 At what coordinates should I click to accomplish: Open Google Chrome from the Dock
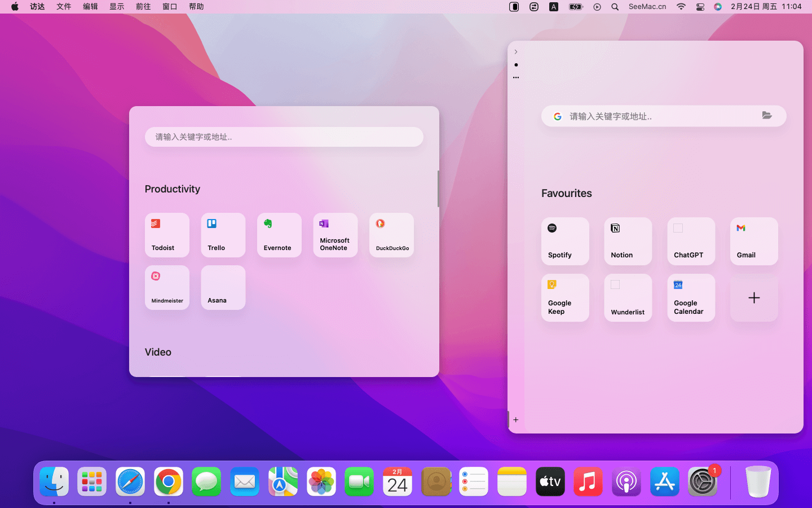169,482
